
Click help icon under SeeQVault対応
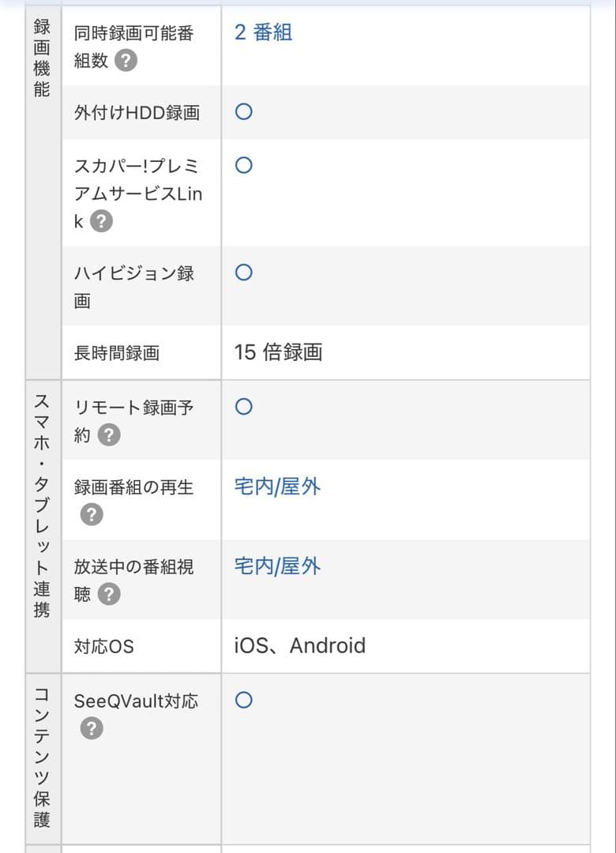coord(92,728)
